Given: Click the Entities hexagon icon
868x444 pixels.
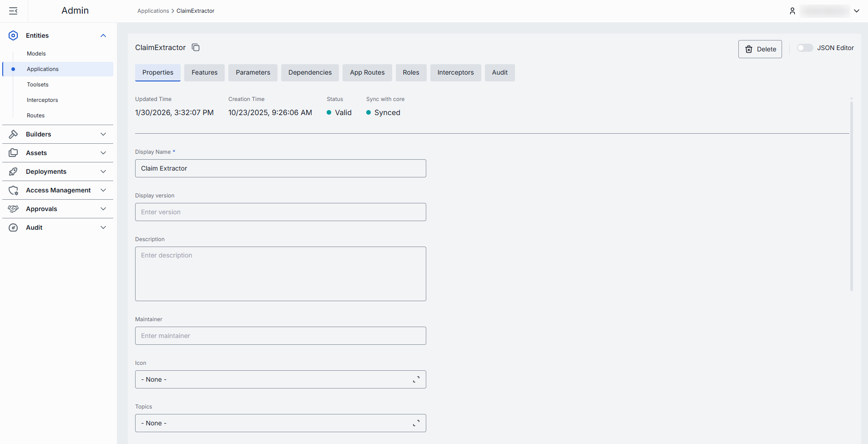Looking at the screenshot, I should 13,35.
